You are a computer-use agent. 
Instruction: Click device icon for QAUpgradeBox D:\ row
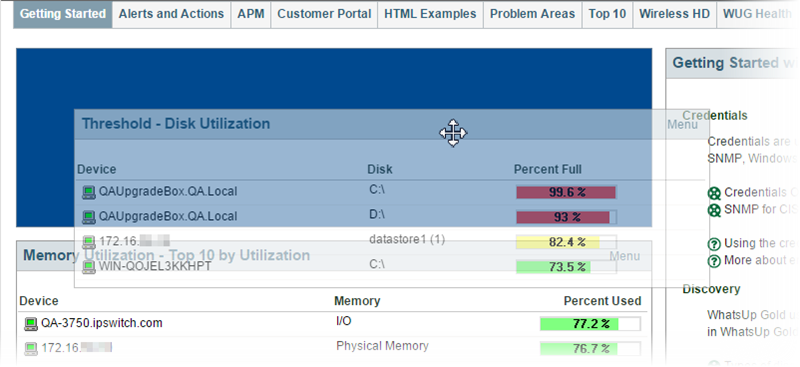coord(89,217)
